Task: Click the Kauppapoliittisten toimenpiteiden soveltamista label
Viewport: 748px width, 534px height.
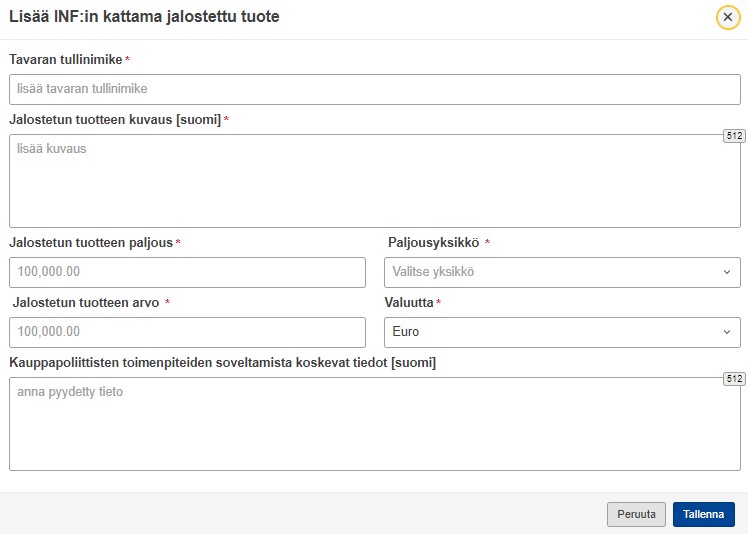Action: click(222, 363)
